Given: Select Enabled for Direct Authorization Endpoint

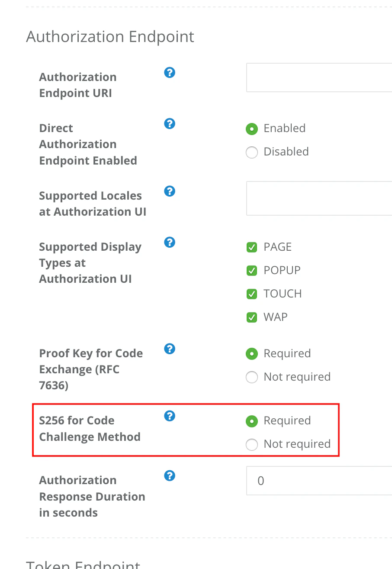Looking at the screenshot, I should pyautogui.click(x=252, y=129).
